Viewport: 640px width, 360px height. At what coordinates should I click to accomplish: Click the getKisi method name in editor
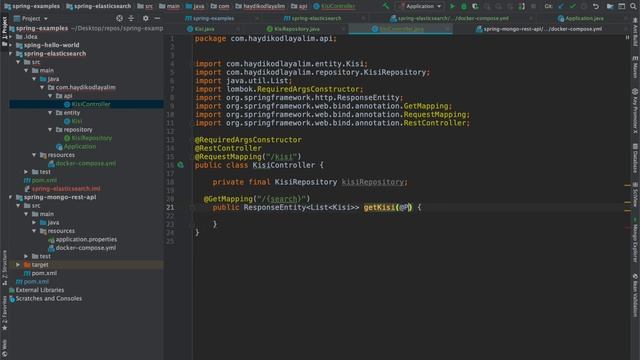tap(379, 207)
